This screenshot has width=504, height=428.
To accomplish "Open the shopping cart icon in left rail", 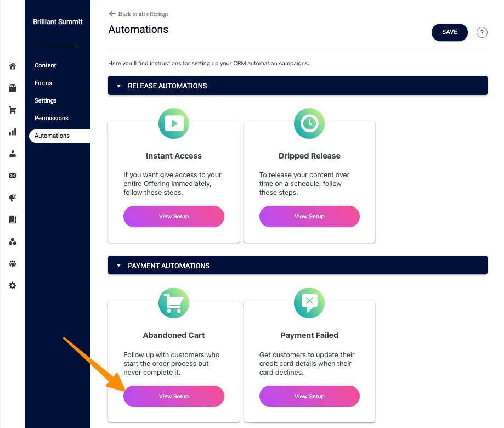I will pyautogui.click(x=13, y=110).
